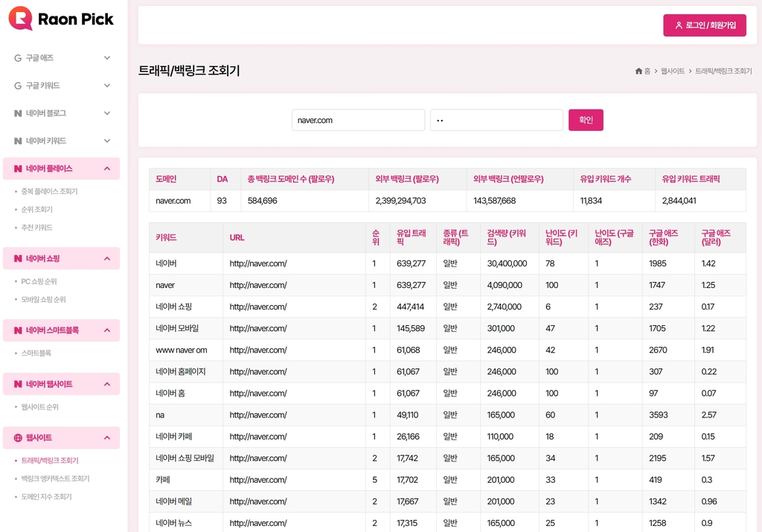762x532 pixels.
Task: Click the backlink domains value 584,696
Action: [263, 201]
